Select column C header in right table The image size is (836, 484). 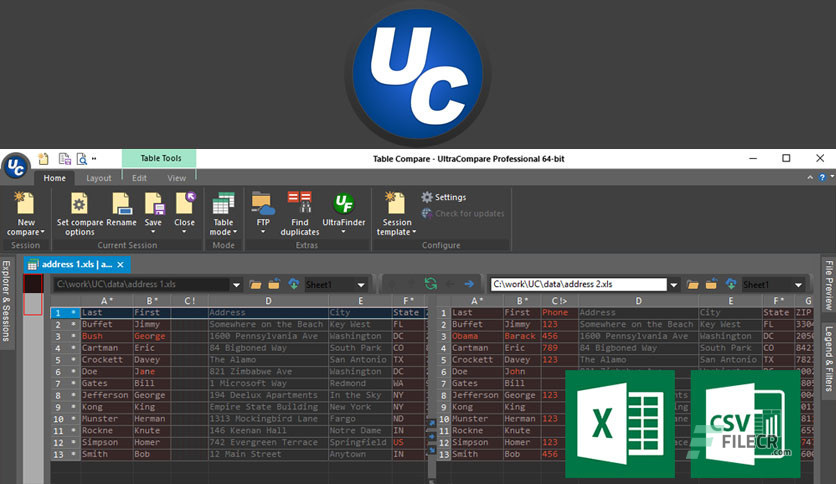[x=559, y=301]
